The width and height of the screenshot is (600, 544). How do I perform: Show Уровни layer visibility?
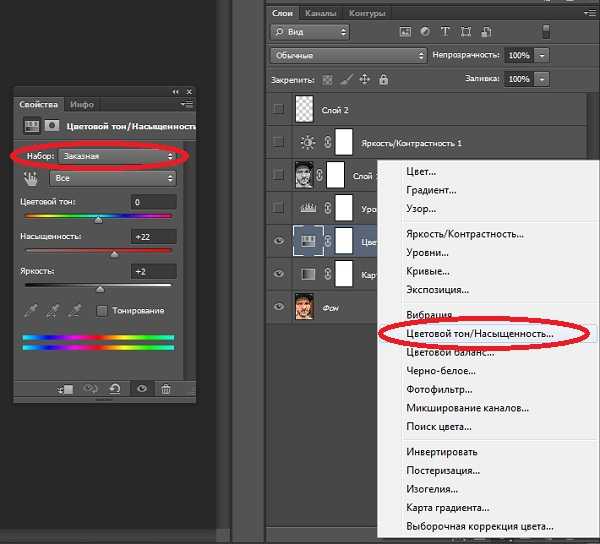pos(279,208)
